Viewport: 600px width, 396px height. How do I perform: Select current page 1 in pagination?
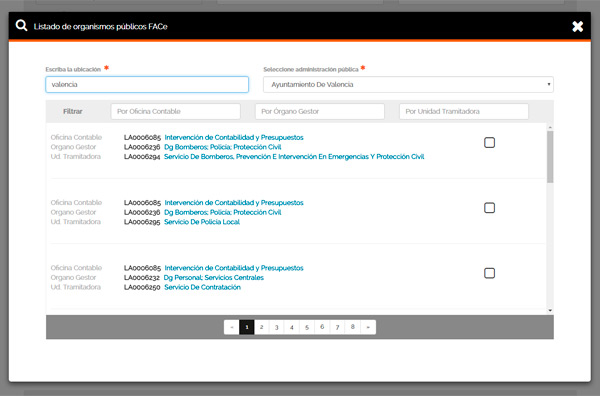tap(247, 327)
